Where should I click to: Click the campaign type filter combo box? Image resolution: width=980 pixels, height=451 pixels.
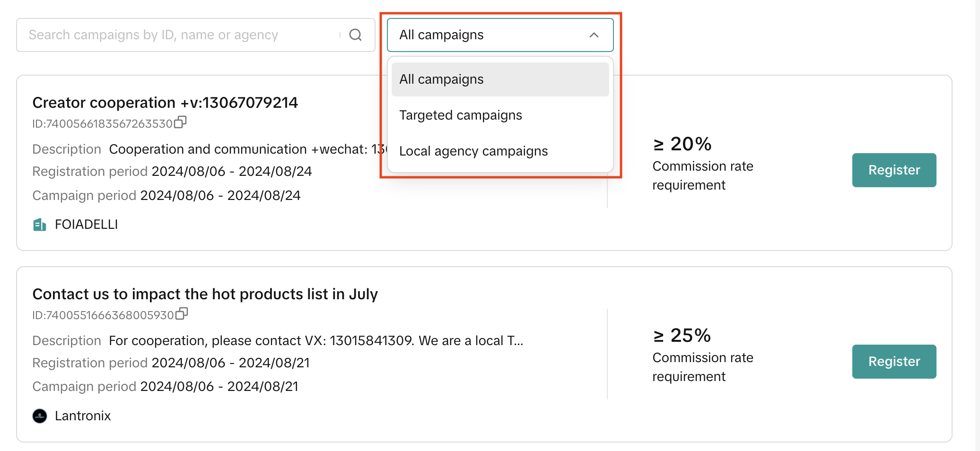click(x=487, y=35)
